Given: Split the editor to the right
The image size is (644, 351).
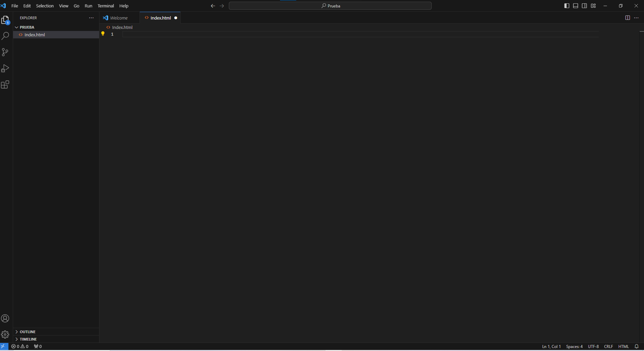Looking at the screenshot, I should (x=627, y=18).
